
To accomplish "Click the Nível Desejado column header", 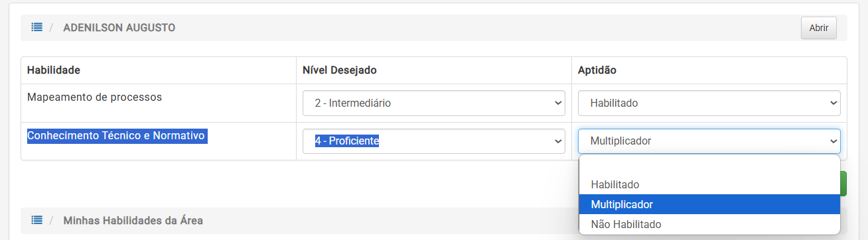I will point(340,70).
